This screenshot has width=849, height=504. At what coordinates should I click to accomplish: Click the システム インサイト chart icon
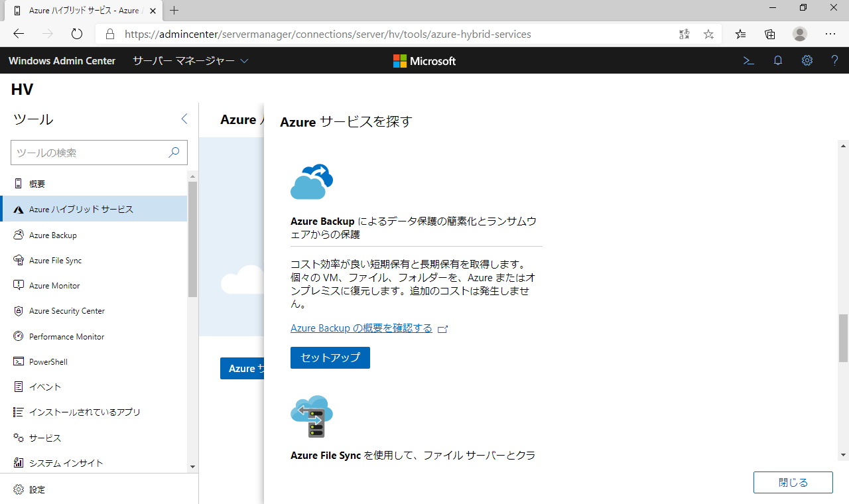coord(18,463)
